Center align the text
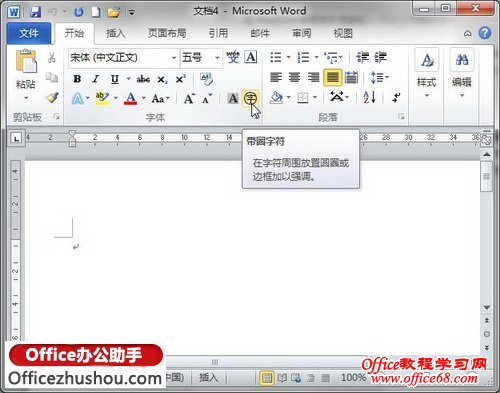Image resolution: width=500 pixels, height=393 pixels. [294, 77]
